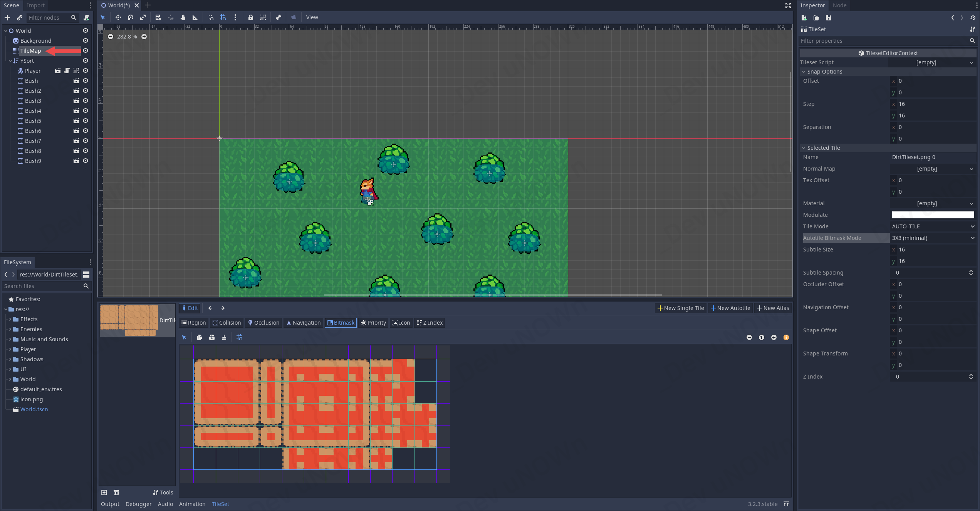The image size is (980, 511).
Task: Open Autotile Bitmask Mode dropdown
Action: pyautogui.click(x=933, y=238)
